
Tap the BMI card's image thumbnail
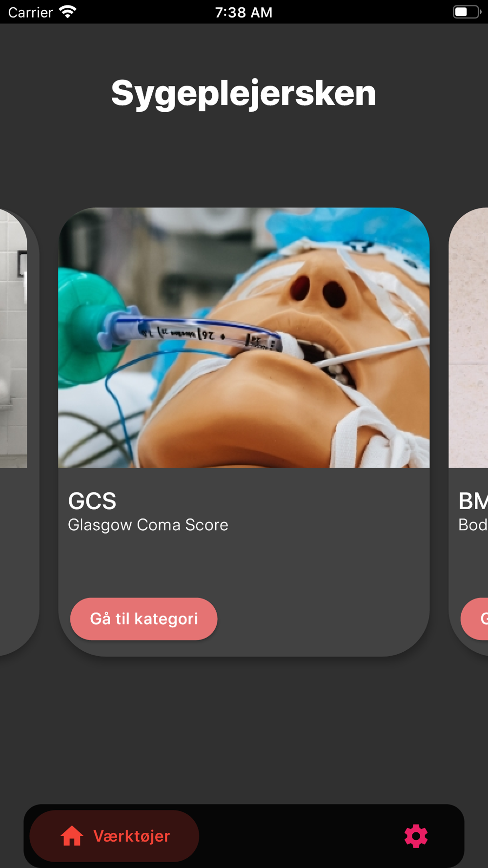tap(468, 337)
